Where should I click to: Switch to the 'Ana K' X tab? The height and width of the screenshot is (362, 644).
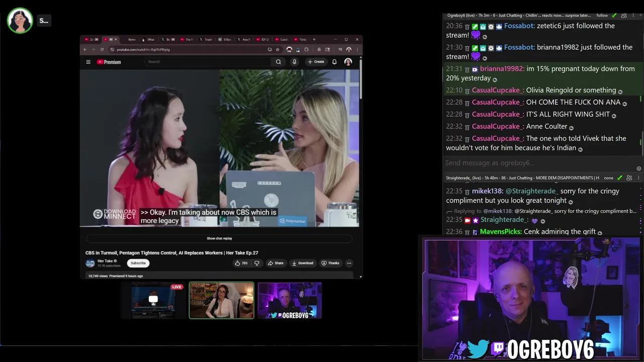pos(245,39)
